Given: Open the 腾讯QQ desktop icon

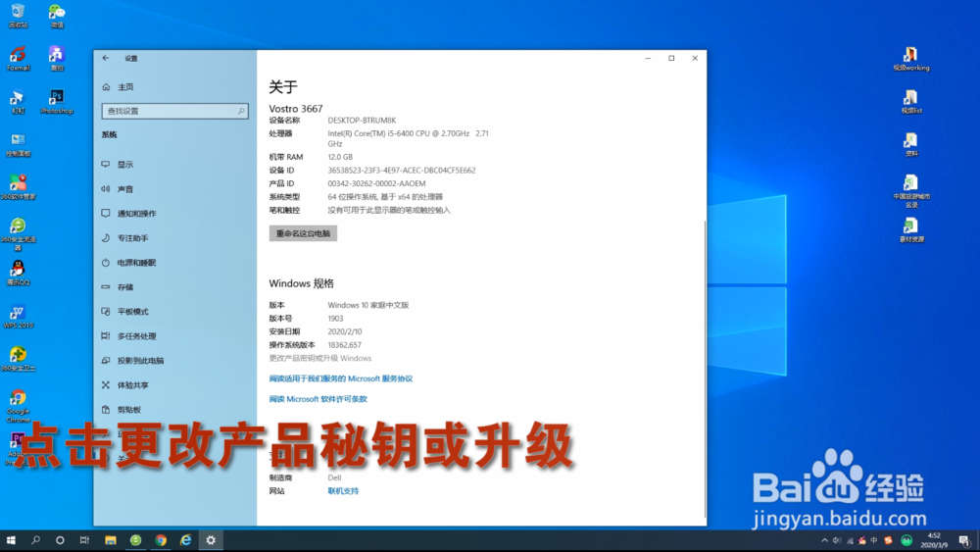Looking at the screenshot, I should point(18,273).
